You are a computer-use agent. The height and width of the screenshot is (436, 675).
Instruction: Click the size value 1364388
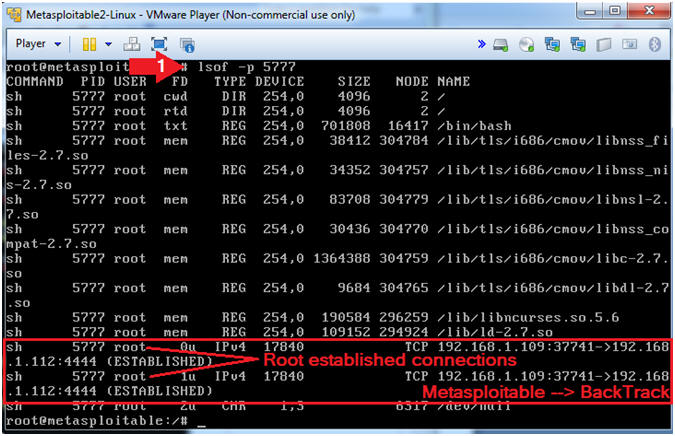pos(342,259)
